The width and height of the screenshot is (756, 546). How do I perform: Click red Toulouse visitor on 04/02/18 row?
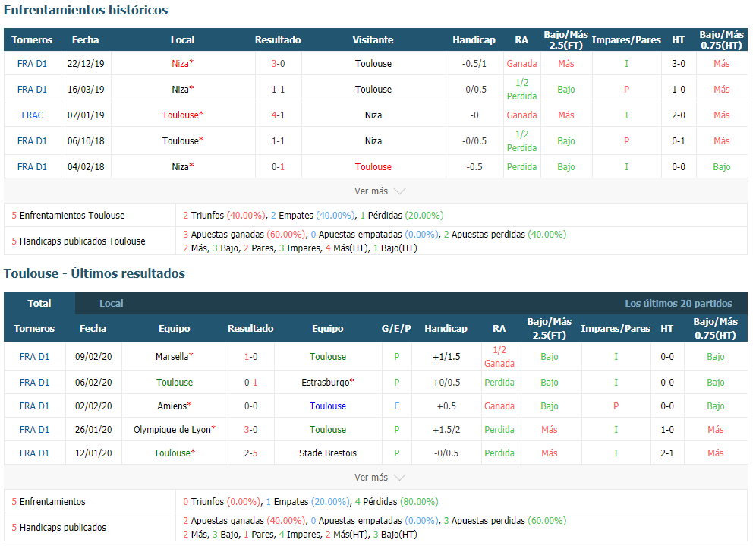[x=373, y=166]
